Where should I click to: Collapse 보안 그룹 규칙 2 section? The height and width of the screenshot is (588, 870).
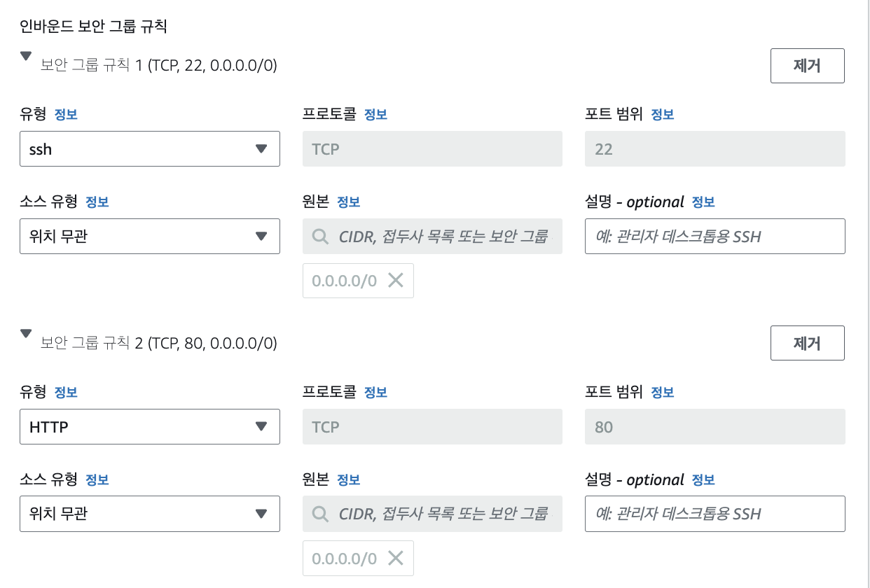point(27,334)
